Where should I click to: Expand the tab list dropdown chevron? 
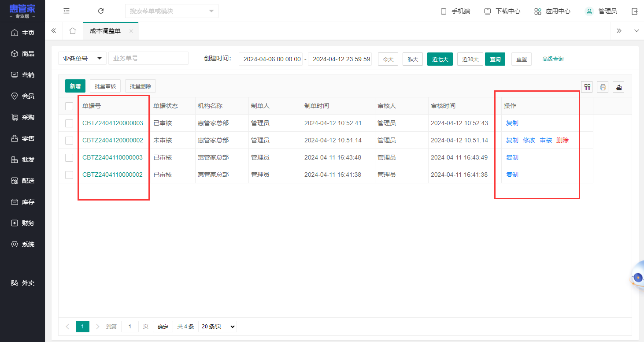click(636, 31)
